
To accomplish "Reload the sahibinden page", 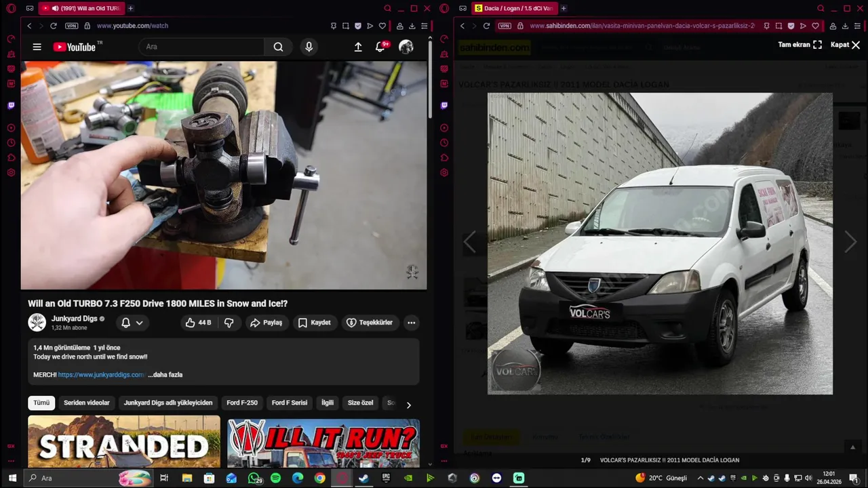I will (486, 26).
